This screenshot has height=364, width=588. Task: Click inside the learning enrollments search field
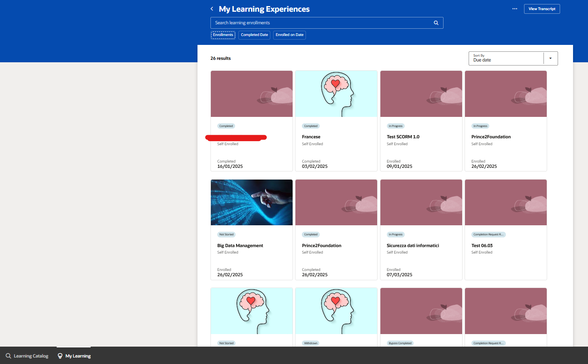(x=320, y=23)
